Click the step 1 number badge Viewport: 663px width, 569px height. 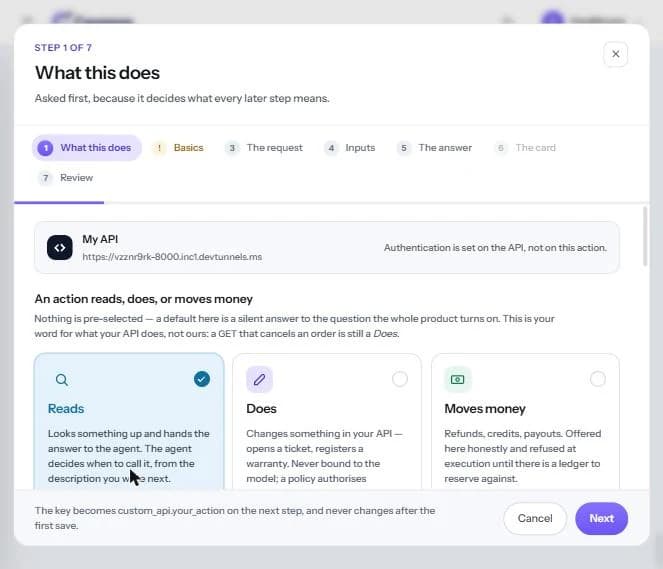click(x=45, y=148)
